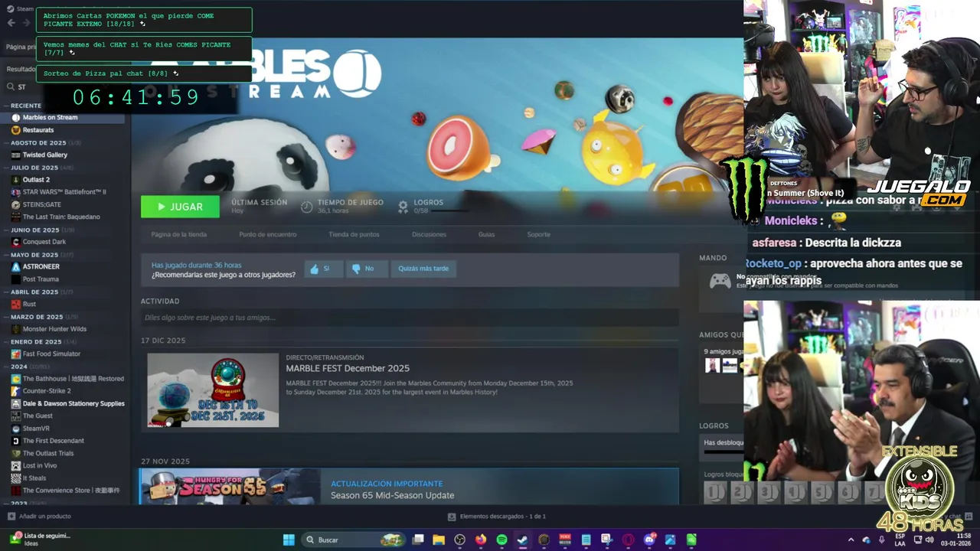Screen dimensions: 980x551
Task: Open Firefox from the taskbar
Action: coord(481,540)
